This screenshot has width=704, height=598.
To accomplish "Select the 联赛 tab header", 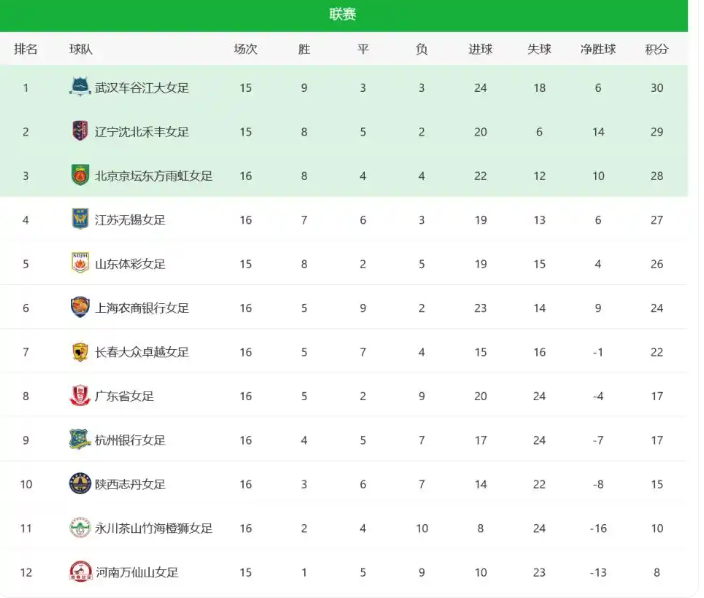I will [343, 14].
